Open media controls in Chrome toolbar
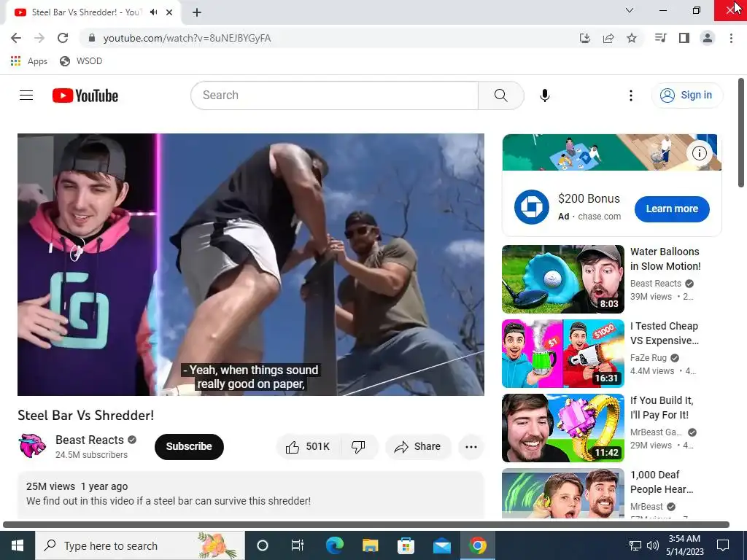 [x=660, y=38]
